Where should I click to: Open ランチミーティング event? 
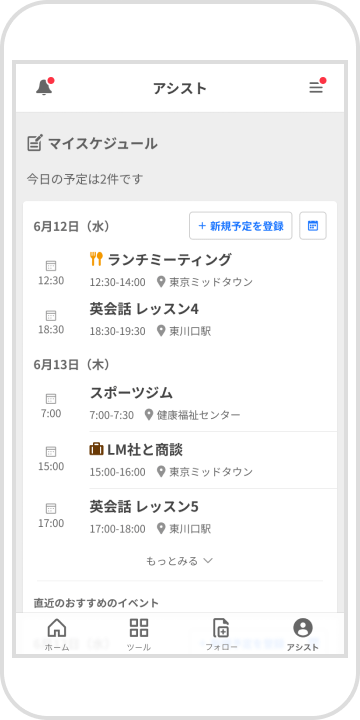[180, 270]
